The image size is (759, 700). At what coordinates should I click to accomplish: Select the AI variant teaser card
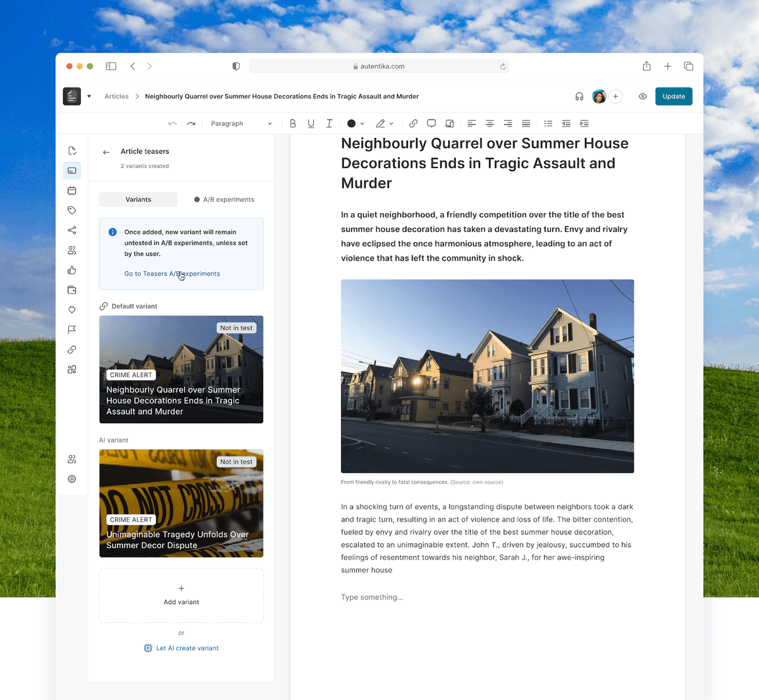point(182,503)
